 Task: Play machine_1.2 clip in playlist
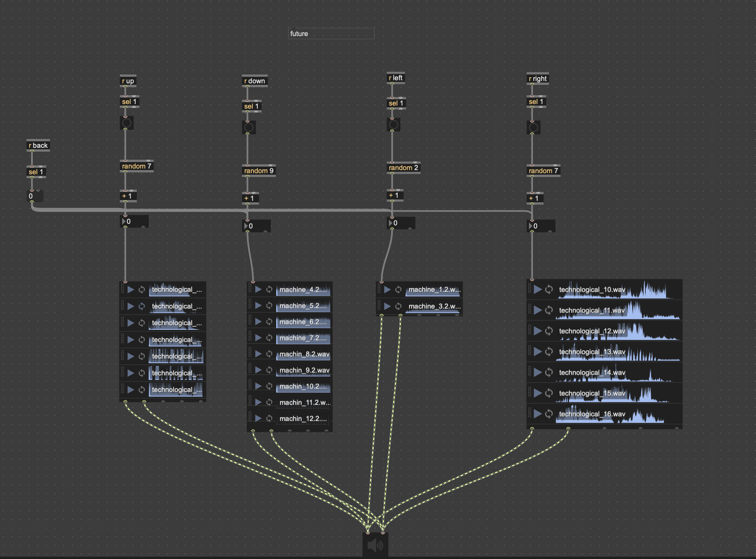tap(387, 289)
